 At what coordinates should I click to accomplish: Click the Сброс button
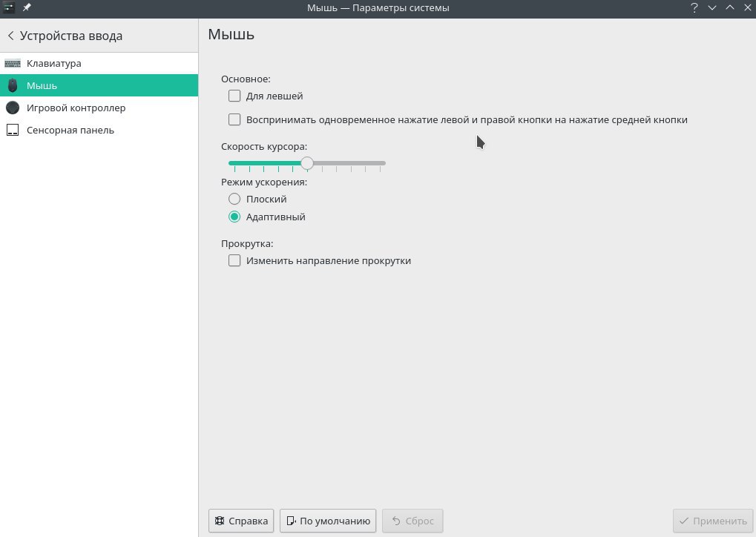click(412, 521)
